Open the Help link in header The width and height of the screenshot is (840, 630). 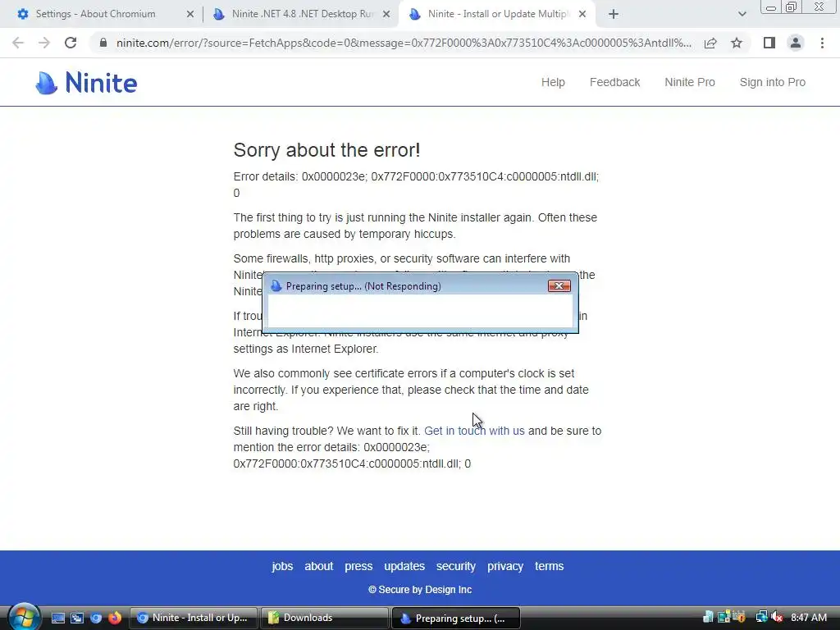(x=553, y=82)
